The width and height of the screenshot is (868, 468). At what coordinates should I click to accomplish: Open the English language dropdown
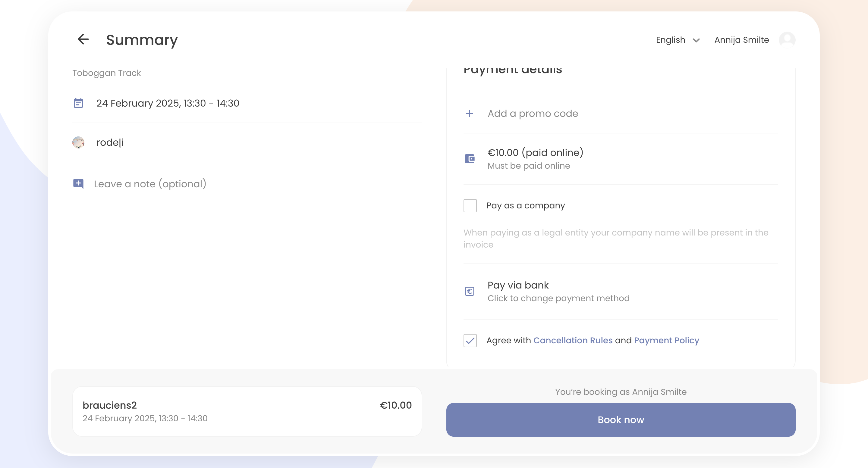(x=671, y=40)
